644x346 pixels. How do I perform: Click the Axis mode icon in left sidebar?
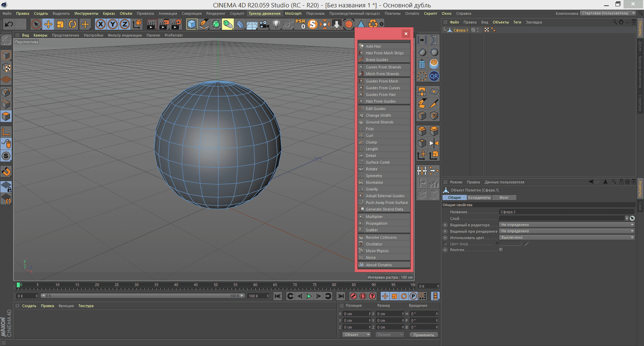pyautogui.click(x=6, y=131)
